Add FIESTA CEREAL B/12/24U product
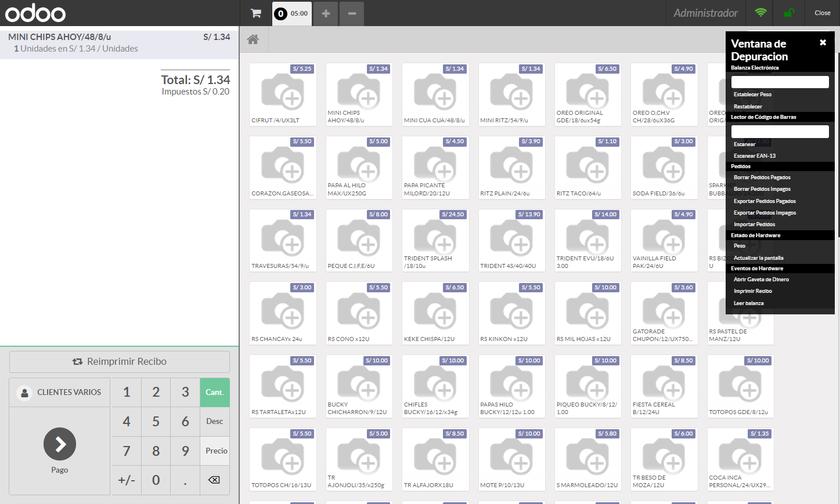This screenshot has height=504, width=840. 664,386
